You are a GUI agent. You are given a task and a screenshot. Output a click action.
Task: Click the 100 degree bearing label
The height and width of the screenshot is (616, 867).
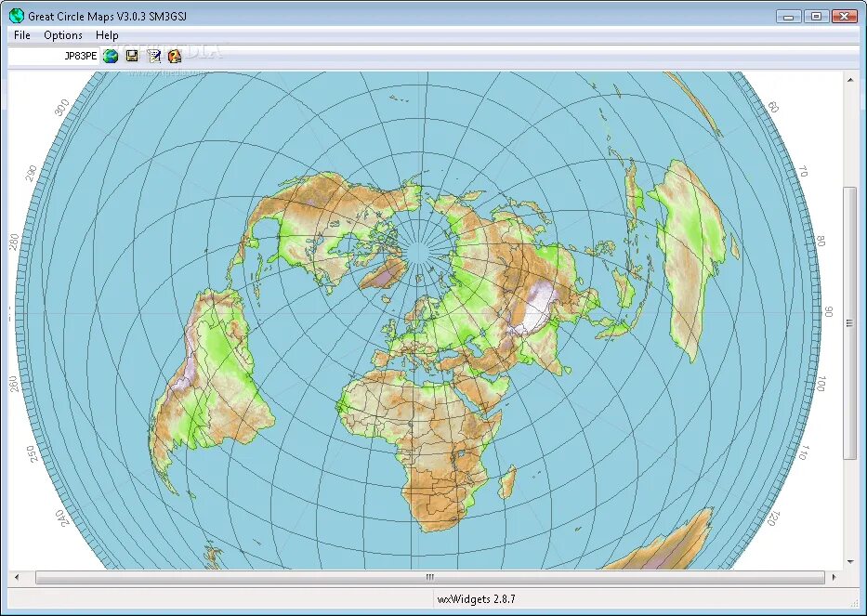pyautogui.click(x=821, y=383)
